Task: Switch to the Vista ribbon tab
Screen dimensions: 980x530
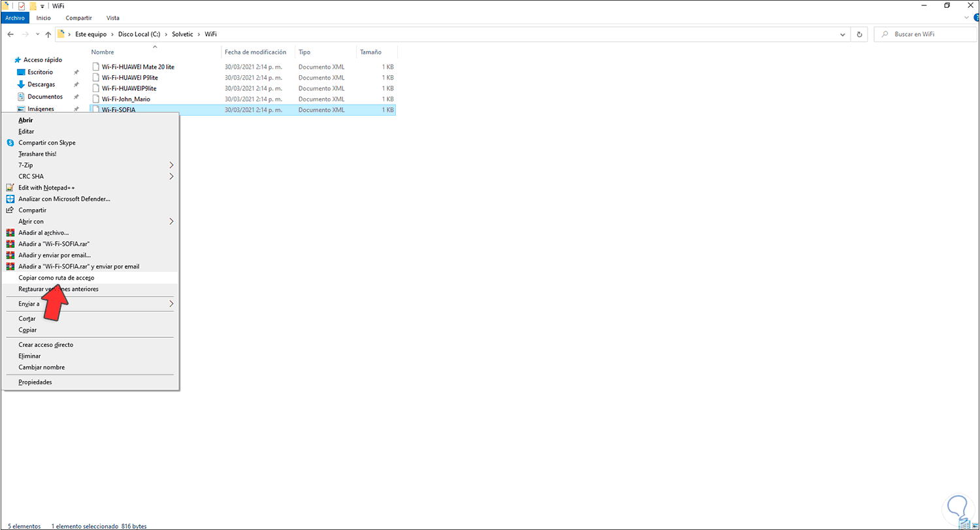Action: [x=112, y=18]
